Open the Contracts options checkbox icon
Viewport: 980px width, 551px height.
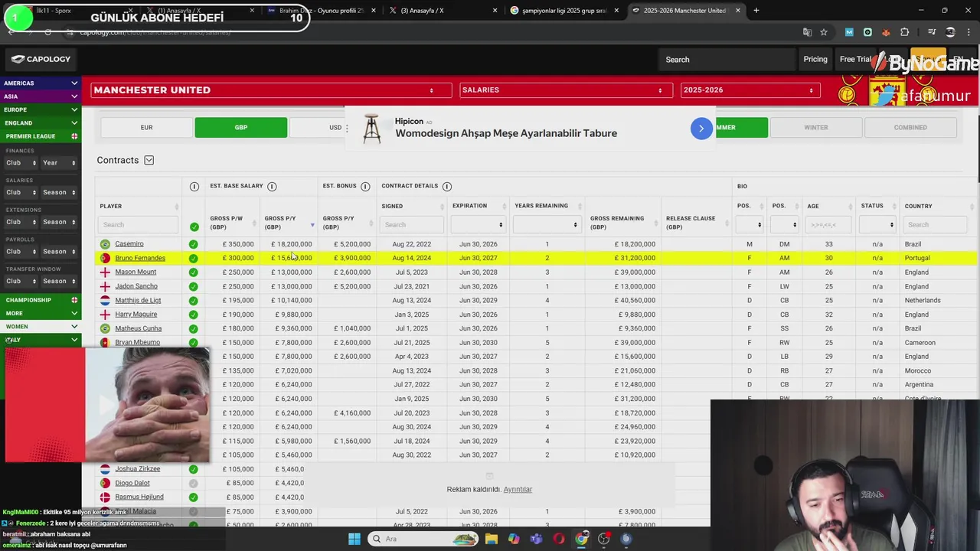coord(149,160)
